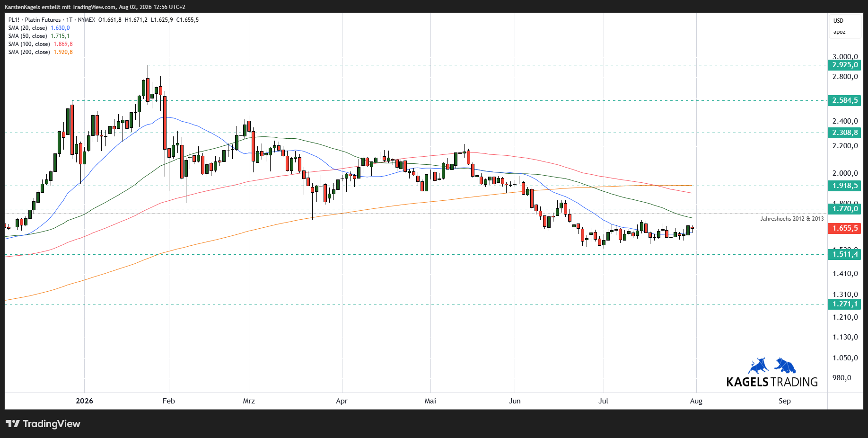Click the Jul label on time axis

click(604, 401)
